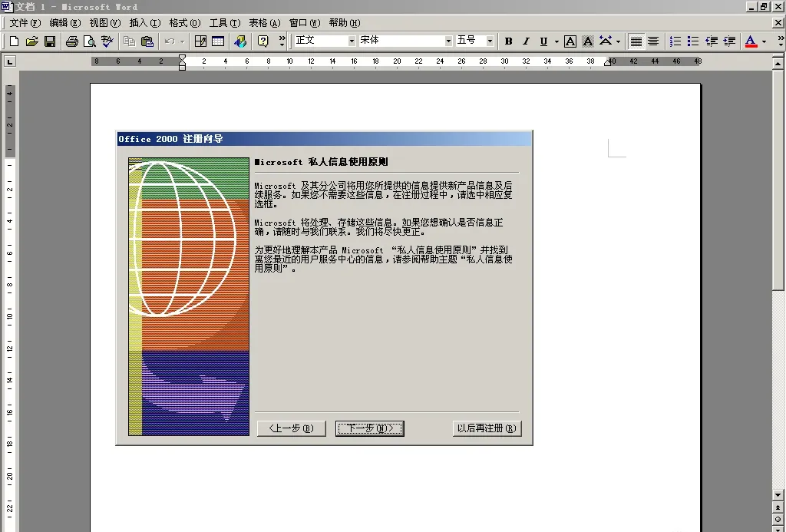
Task: Open the drawing toolbar icon
Action: coord(240,41)
